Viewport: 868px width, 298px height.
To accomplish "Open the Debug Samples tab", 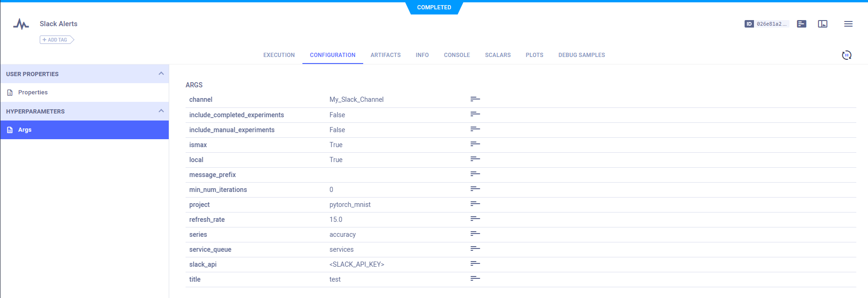I will [x=581, y=55].
